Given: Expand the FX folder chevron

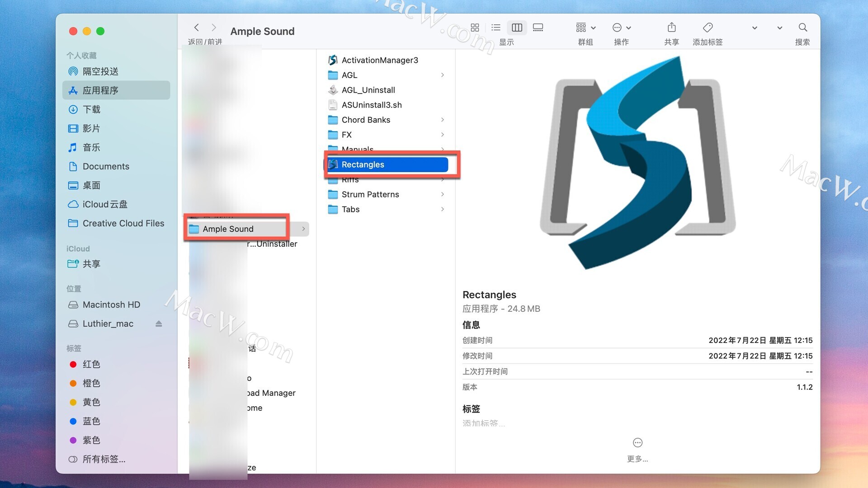Looking at the screenshot, I should [x=443, y=135].
